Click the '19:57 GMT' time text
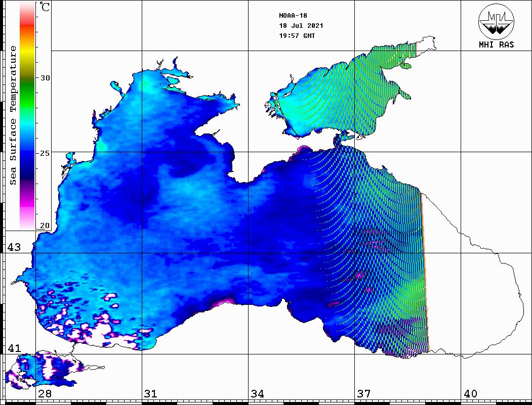The height and width of the screenshot is (405, 532). (x=297, y=35)
